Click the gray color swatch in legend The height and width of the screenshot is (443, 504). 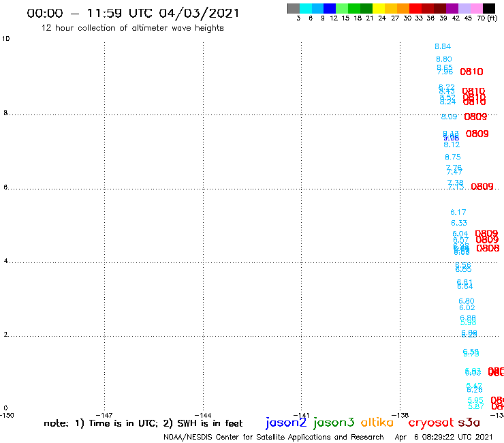click(x=294, y=8)
